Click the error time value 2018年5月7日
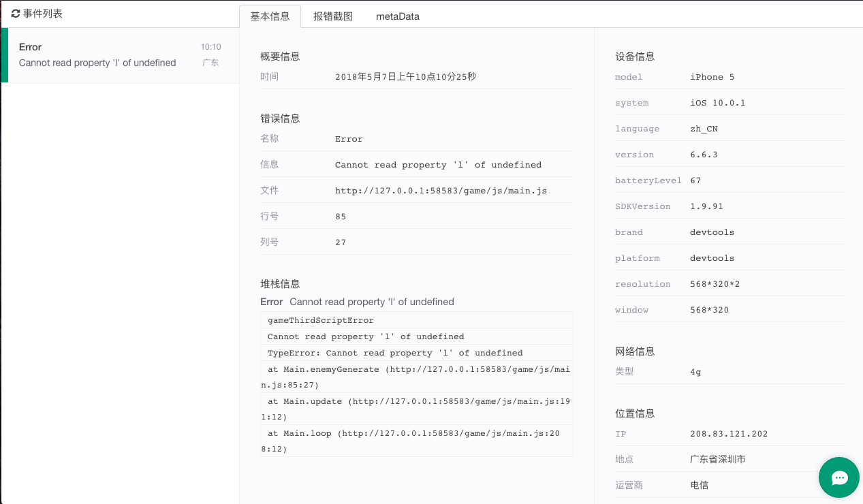This screenshot has height=504, width=863. 405,77
